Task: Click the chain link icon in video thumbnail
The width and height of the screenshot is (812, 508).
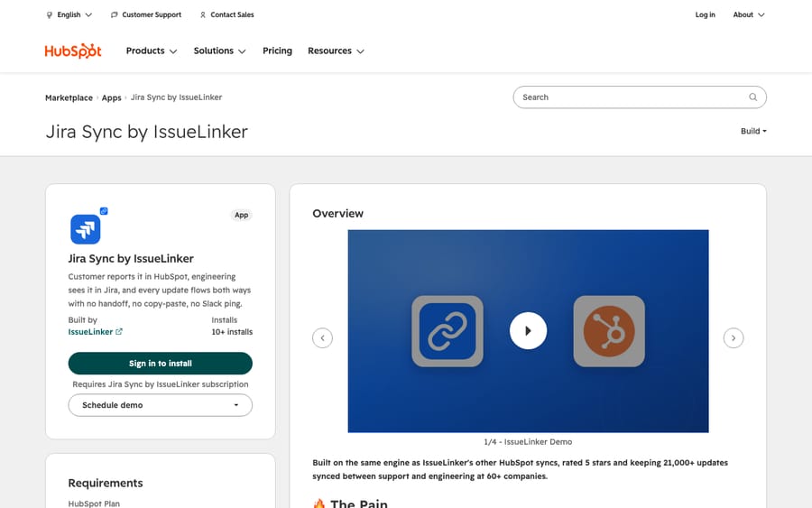Action: pyautogui.click(x=448, y=331)
